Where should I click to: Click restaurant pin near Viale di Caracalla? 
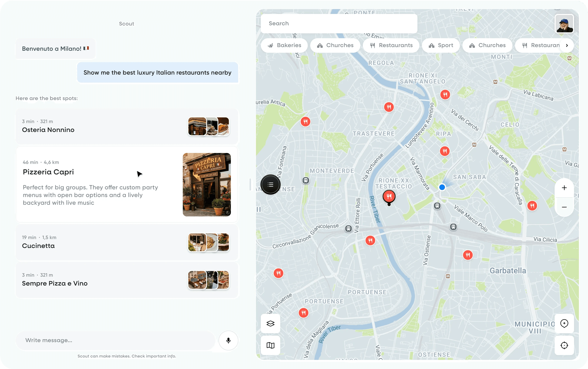click(532, 206)
